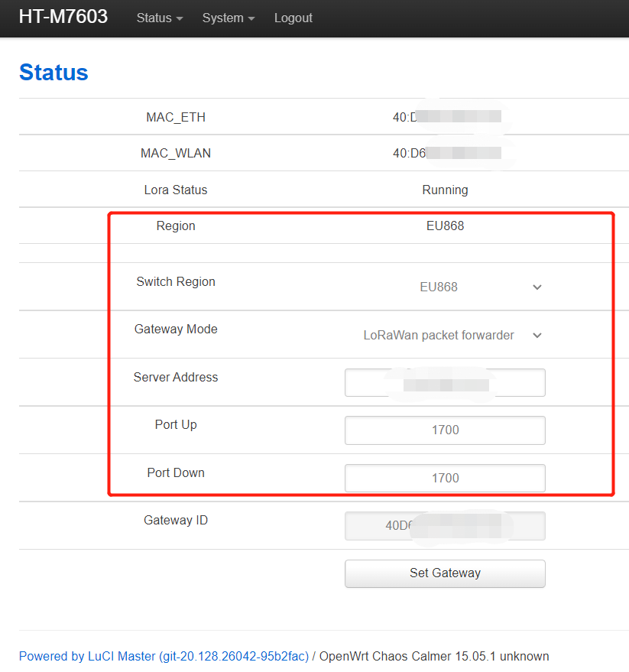Click the chevron on Gateway Mode selector
The width and height of the screenshot is (629, 672).
click(x=537, y=336)
